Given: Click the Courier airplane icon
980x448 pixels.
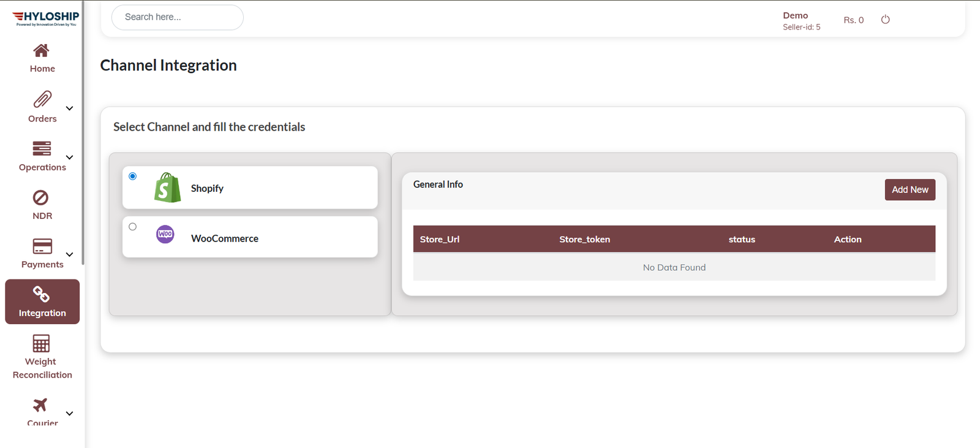Looking at the screenshot, I should (40, 404).
